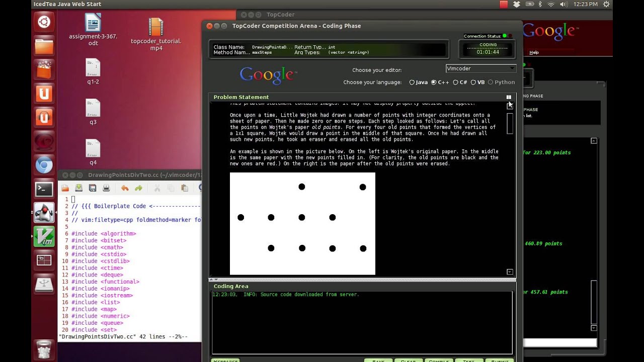The image size is (644, 362).
Task: Click the Print icon in gVim toolbar
Action: [x=106, y=188]
